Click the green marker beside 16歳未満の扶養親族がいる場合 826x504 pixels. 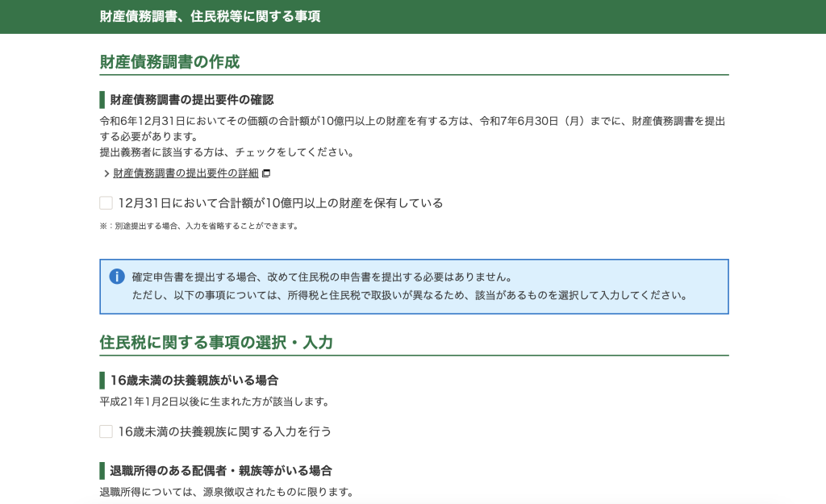[102, 381]
